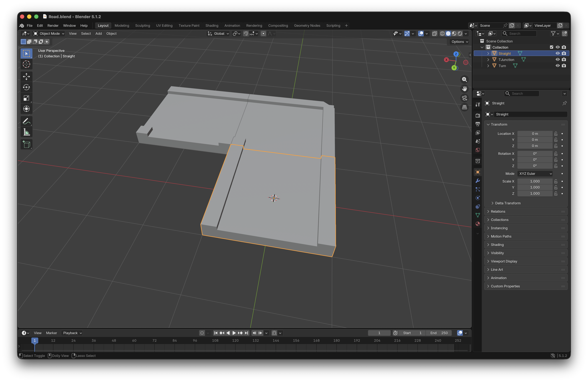Open the Add menu in viewport header
The width and height of the screenshot is (588, 382).
[99, 34]
